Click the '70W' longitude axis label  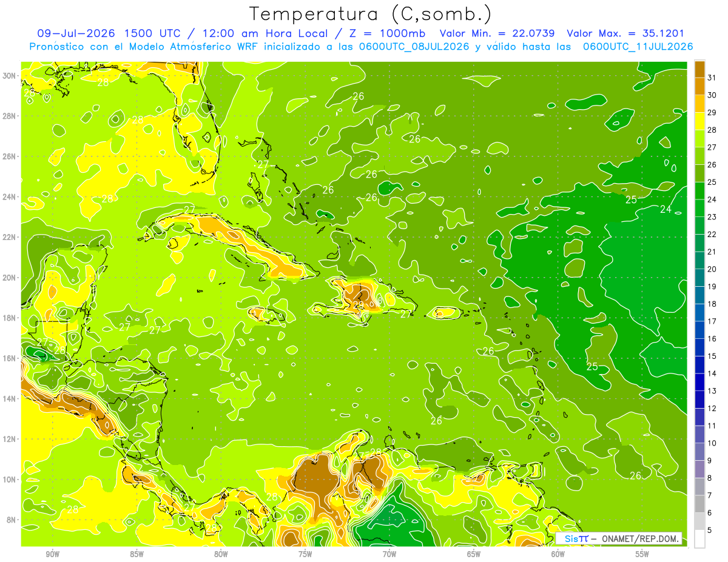click(x=389, y=554)
